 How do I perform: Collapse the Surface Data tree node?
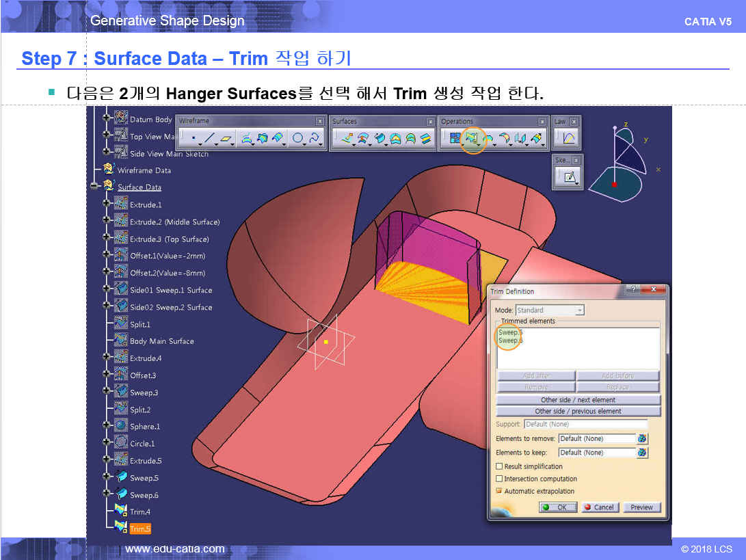click(x=94, y=187)
